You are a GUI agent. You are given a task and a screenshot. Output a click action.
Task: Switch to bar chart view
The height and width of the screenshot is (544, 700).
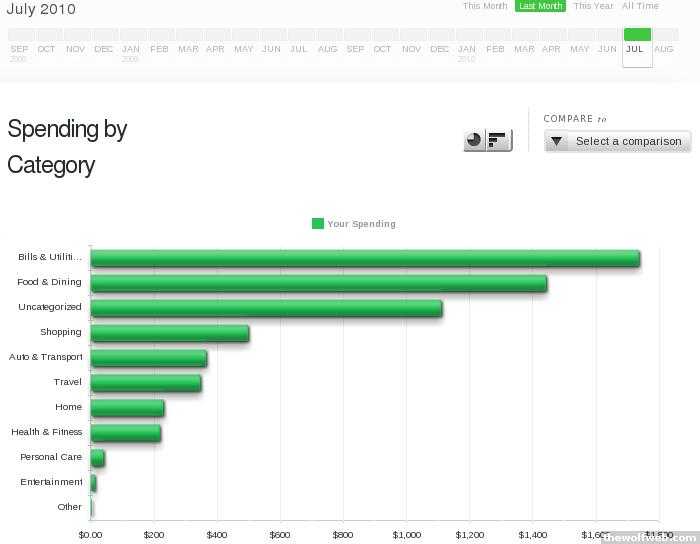click(x=499, y=140)
